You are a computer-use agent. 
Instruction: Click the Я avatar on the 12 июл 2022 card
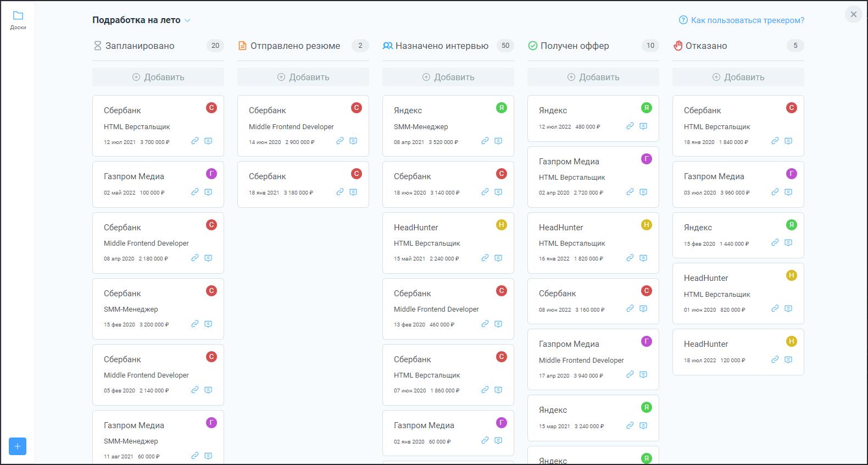point(647,108)
